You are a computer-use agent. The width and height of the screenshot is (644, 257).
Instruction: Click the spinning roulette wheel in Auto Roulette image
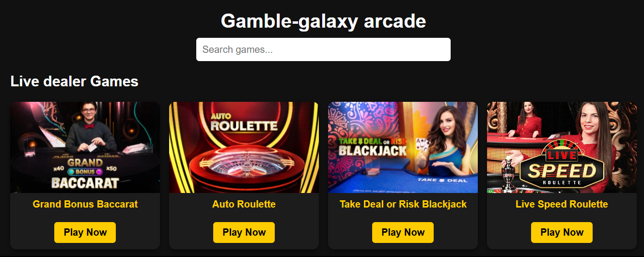click(x=243, y=169)
